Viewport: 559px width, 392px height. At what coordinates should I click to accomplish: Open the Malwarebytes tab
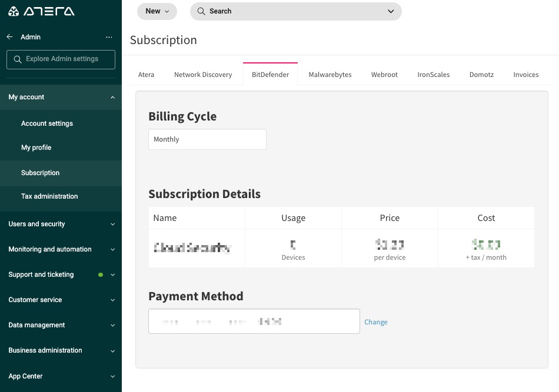click(x=330, y=75)
